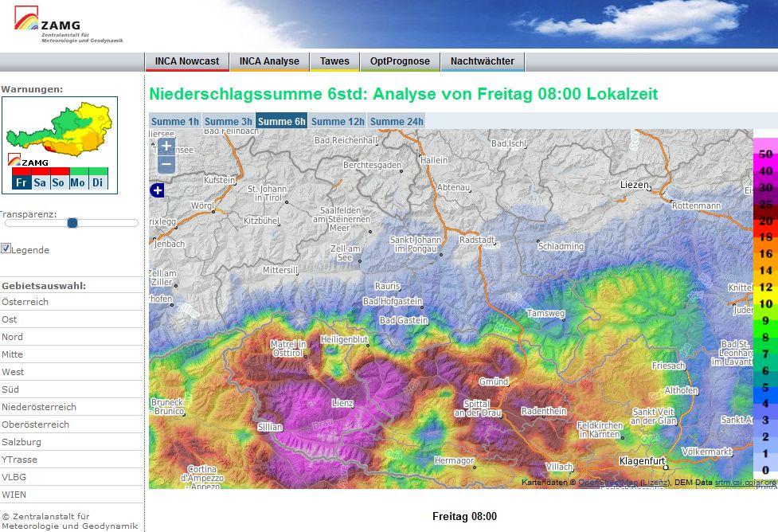The width and height of the screenshot is (778, 532).
Task: Select Friday (Fr) in warnings day bar
Action: click(x=21, y=182)
